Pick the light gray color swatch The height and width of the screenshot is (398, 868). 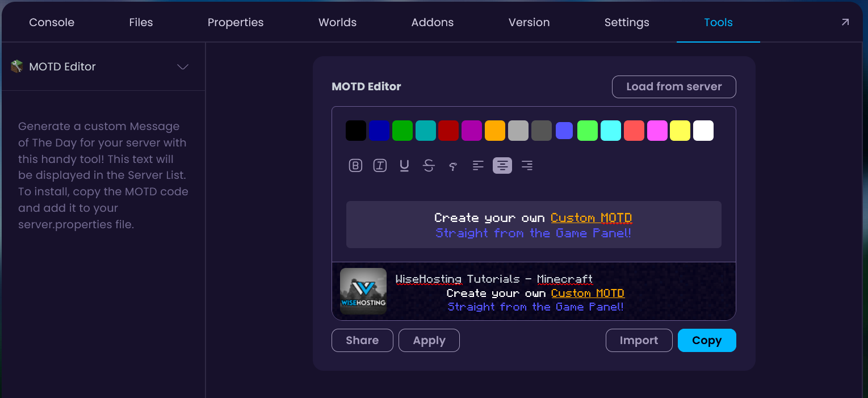(x=518, y=131)
